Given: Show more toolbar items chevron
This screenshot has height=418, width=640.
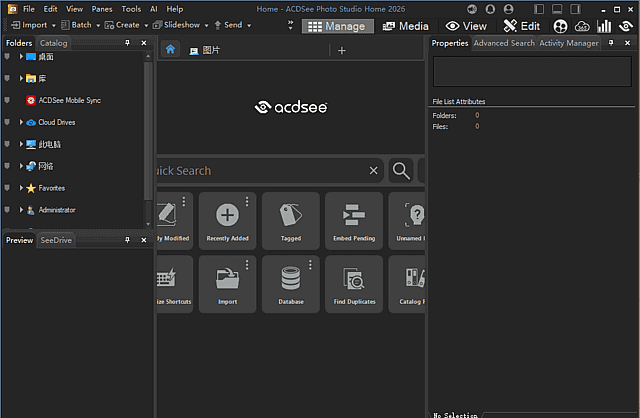Looking at the screenshot, I should pyautogui.click(x=290, y=25).
